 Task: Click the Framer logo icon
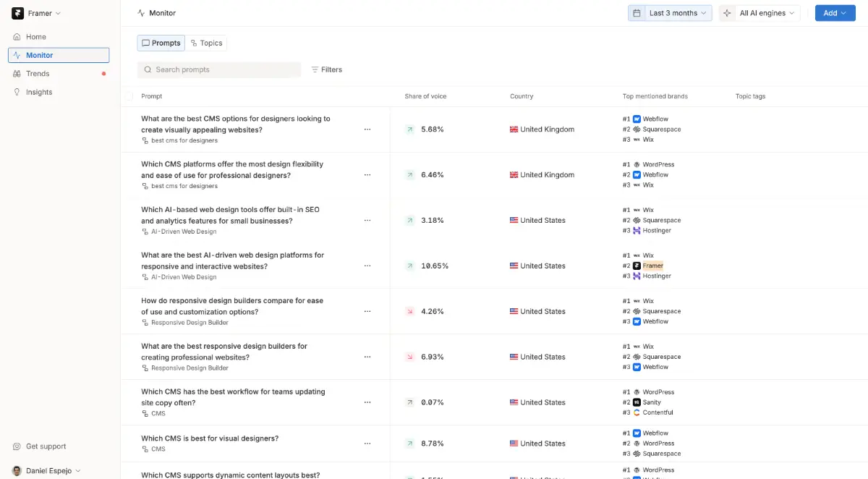tap(17, 13)
